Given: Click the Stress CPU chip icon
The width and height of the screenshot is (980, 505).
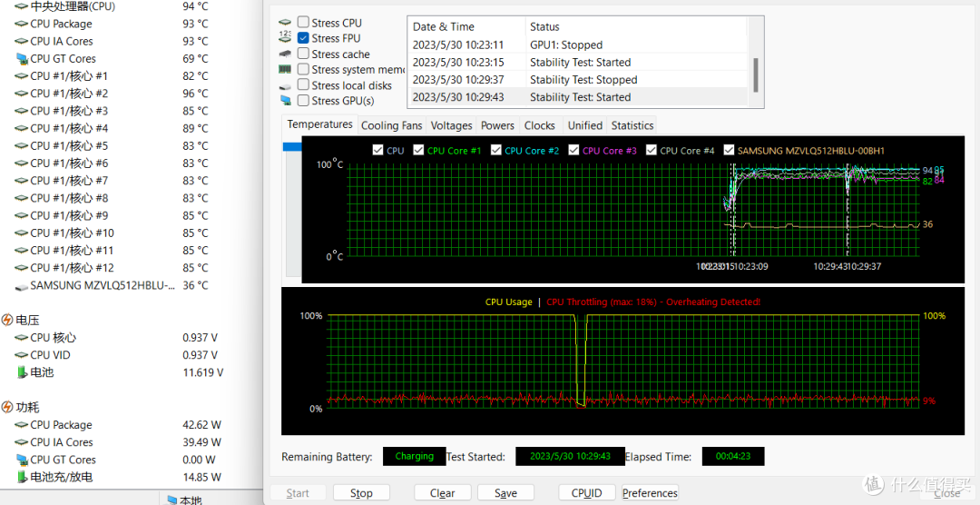Looking at the screenshot, I should click(285, 23).
